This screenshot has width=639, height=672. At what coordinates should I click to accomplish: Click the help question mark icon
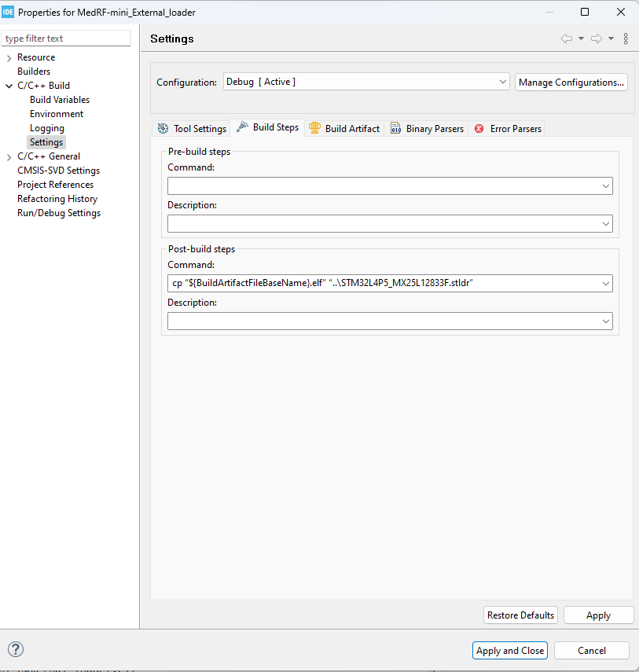pyautogui.click(x=16, y=649)
